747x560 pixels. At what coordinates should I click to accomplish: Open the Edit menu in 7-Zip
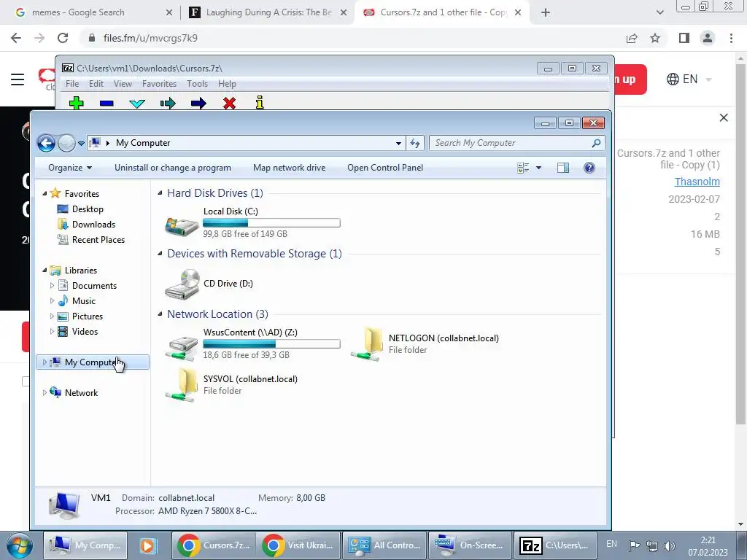point(96,84)
